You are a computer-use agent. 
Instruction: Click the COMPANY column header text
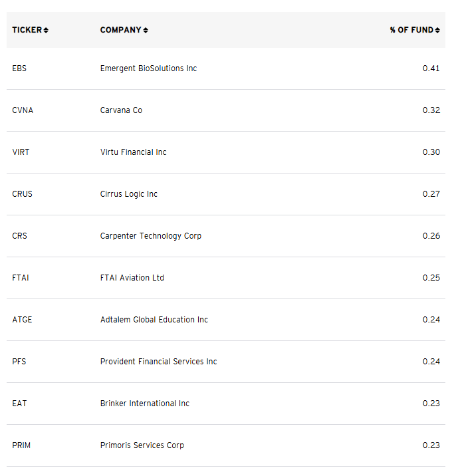click(x=121, y=30)
